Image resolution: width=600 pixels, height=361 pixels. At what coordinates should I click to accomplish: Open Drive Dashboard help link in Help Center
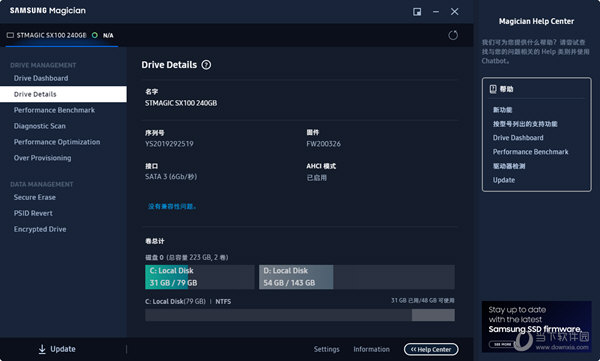(x=518, y=138)
